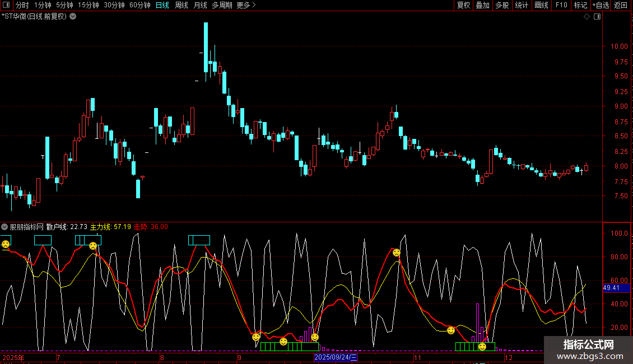Screen dimensions: 633x364
Task: Click month 12 on the time axis
Action: pos(509,357)
